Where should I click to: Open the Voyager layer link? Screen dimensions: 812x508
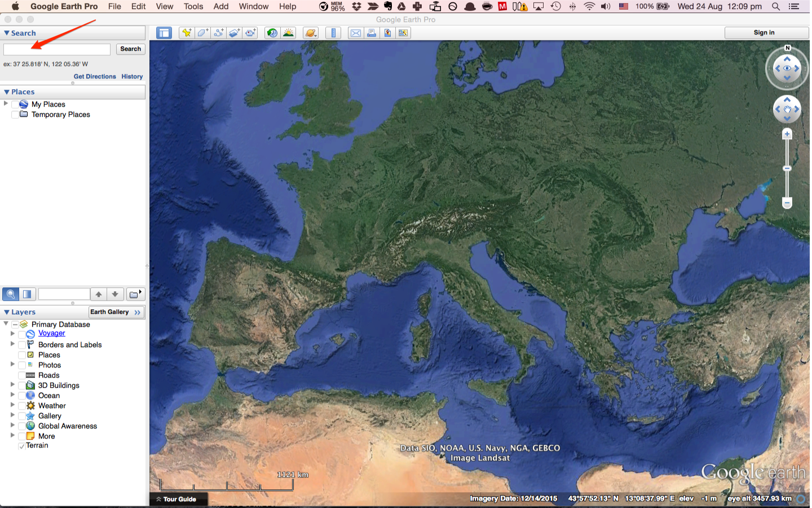tap(52, 334)
